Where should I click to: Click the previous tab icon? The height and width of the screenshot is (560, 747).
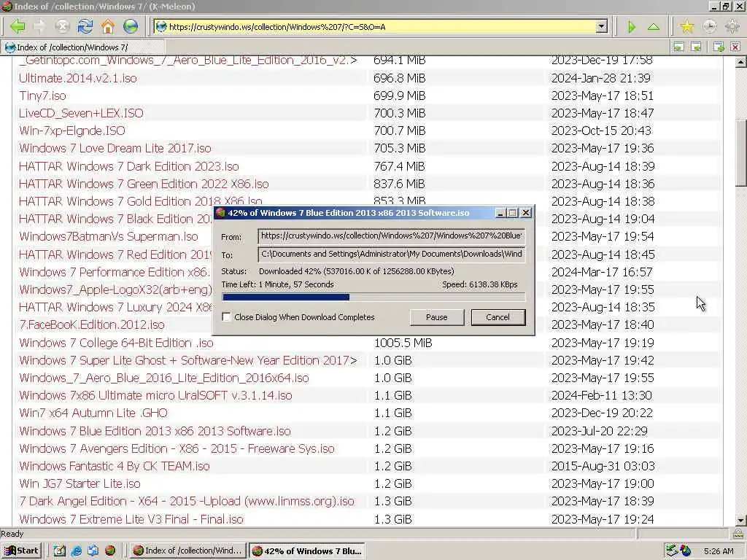678,47
